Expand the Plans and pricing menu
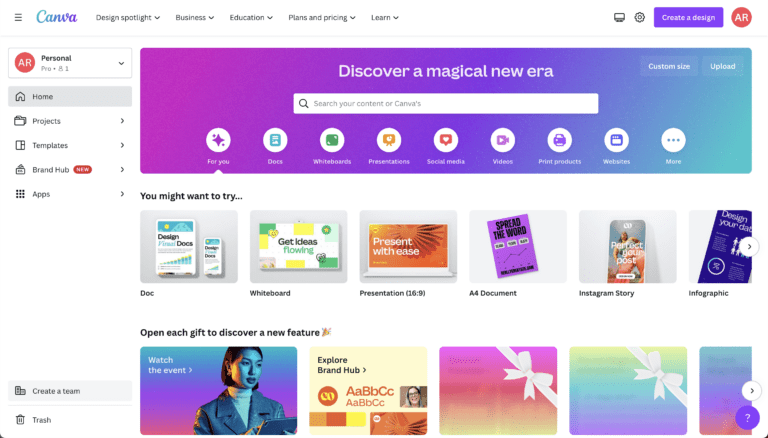 pyautogui.click(x=322, y=18)
